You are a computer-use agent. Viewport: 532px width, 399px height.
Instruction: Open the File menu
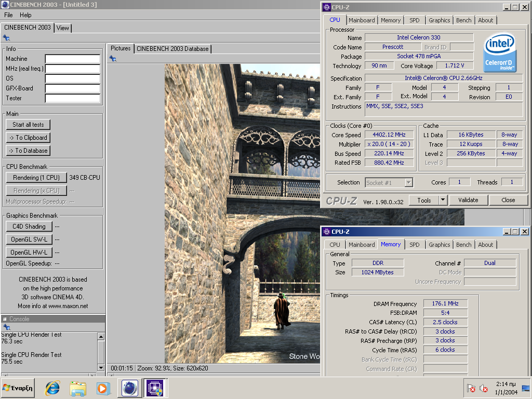click(8, 15)
